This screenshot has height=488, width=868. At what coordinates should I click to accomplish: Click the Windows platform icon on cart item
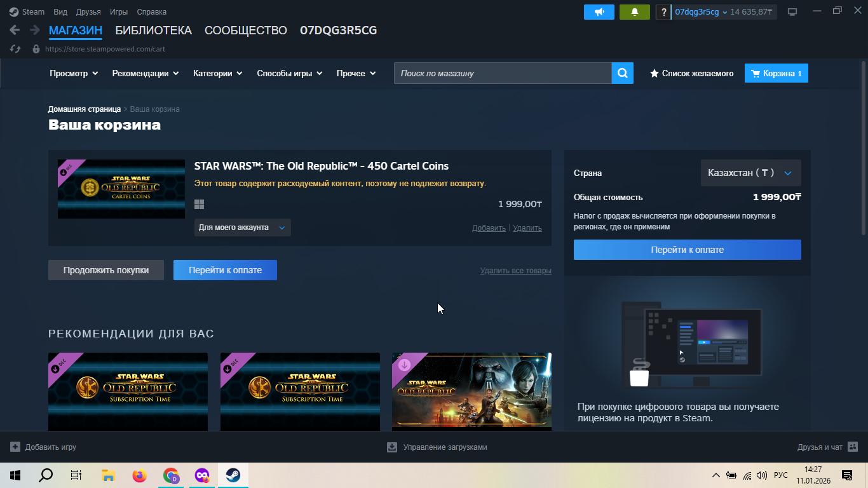[200, 204]
